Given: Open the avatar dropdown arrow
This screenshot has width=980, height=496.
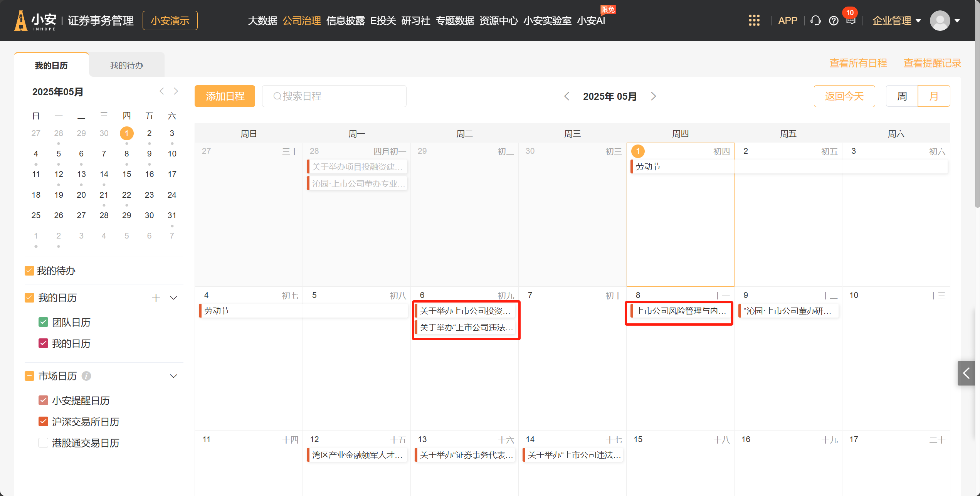Looking at the screenshot, I should tap(957, 21).
